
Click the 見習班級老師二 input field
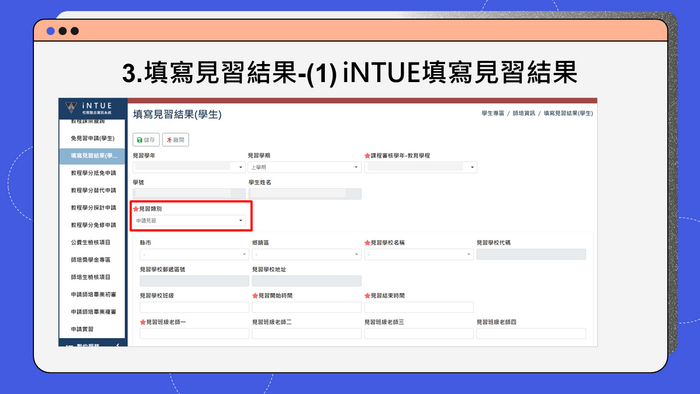click(307, 333)
